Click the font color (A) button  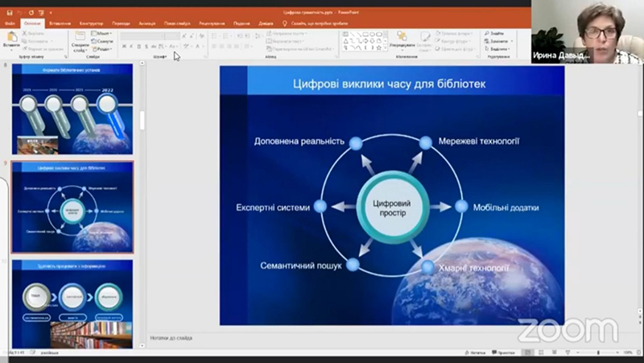tap(198, 47)
